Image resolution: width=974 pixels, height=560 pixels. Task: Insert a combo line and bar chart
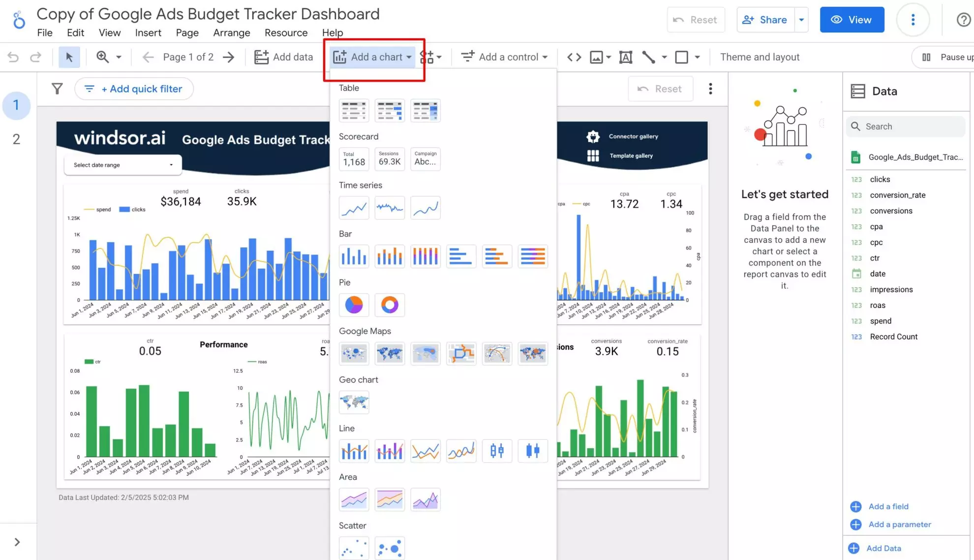coord(354,451)
